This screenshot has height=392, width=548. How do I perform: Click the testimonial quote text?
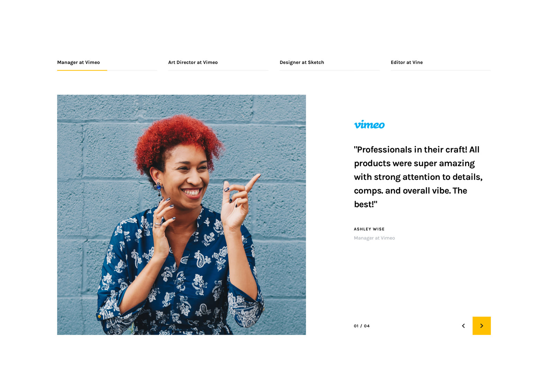pos(418,177)
